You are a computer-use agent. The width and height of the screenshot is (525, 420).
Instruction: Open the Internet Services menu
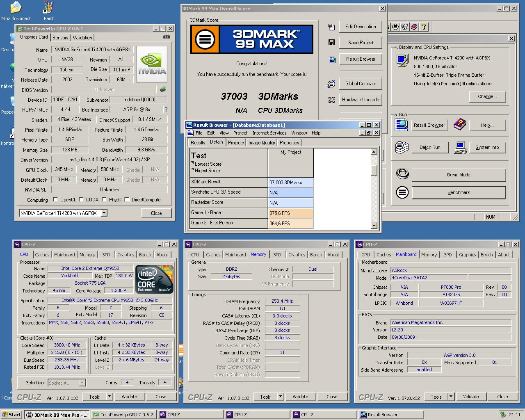[x=269, y=133]
